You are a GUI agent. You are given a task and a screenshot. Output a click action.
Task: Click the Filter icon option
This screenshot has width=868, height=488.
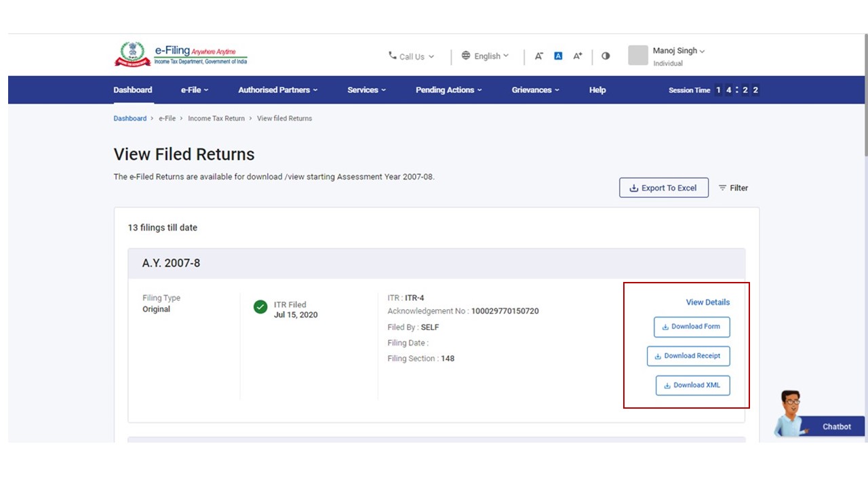click(733, 188)
